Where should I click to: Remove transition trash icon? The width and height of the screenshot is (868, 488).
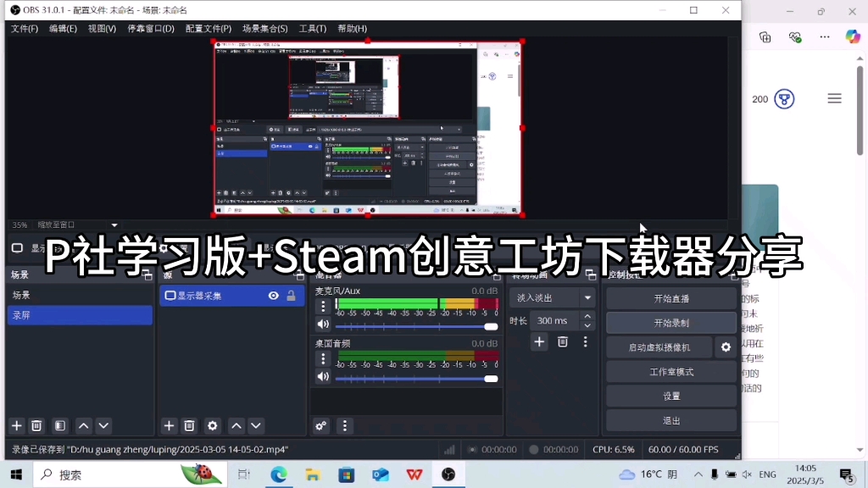click(563, 342)
